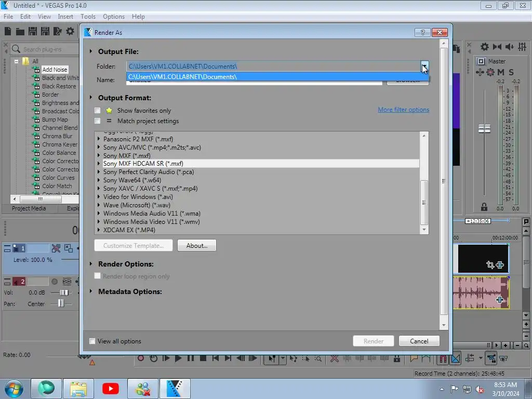The width and height of the screenshot is (532, 399).
Task: Collapse the Metadata Options section
Action: click(x=91, y=291)
